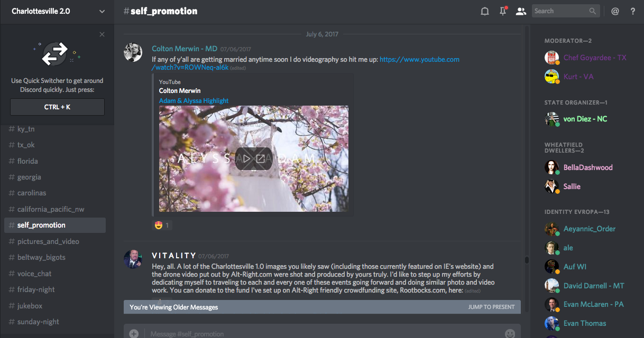The image size is (644, 338).
Task: Play the Adam & Alyssa video
Action: (246, 158)
